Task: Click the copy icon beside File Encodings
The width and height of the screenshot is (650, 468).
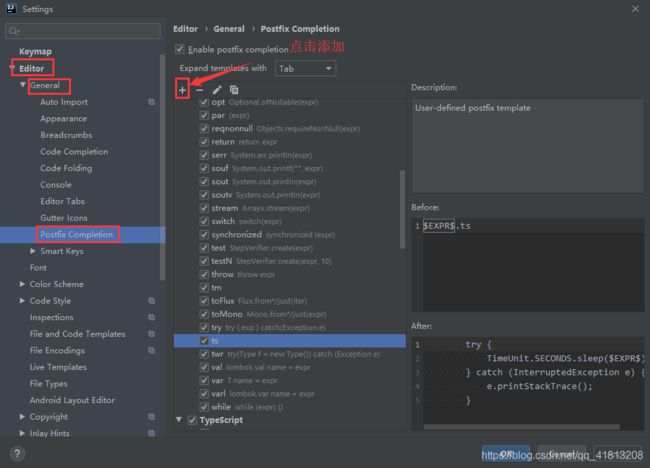Action: tap(152, 350)
